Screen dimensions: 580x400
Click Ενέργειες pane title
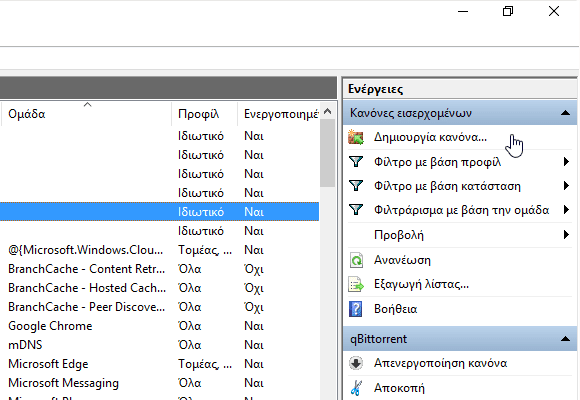tap(375, 89)
